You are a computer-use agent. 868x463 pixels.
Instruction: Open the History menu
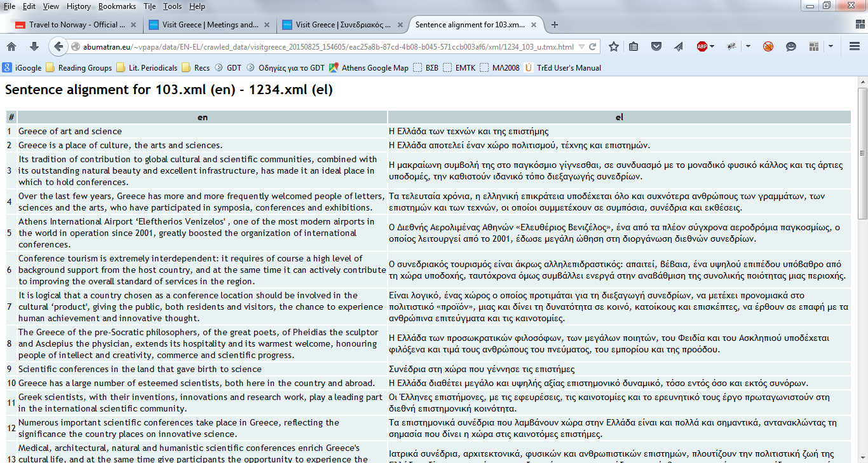(x=79, y=6)
